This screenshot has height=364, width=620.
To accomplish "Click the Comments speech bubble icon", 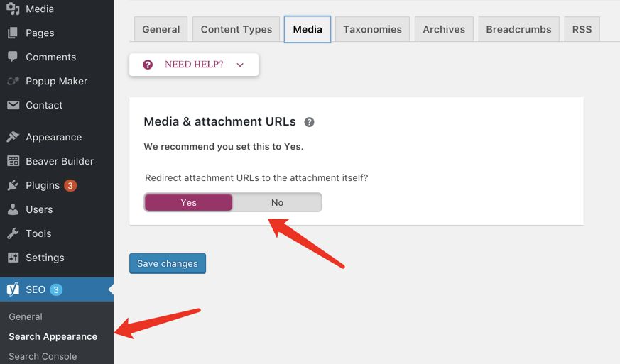I will pyautogui.click(x=13, y=57).
